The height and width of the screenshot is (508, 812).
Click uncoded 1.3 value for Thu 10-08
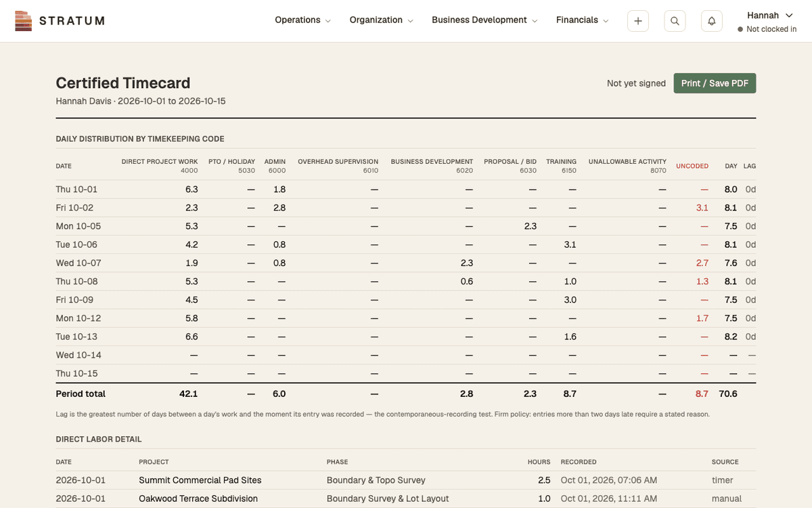tap(702, 281)
